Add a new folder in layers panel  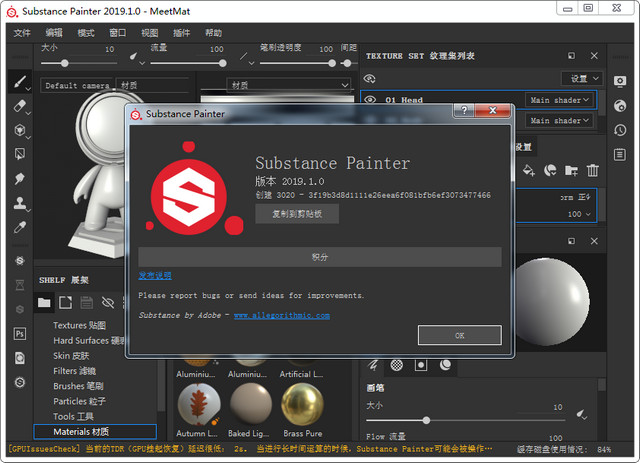click(571, 171)
